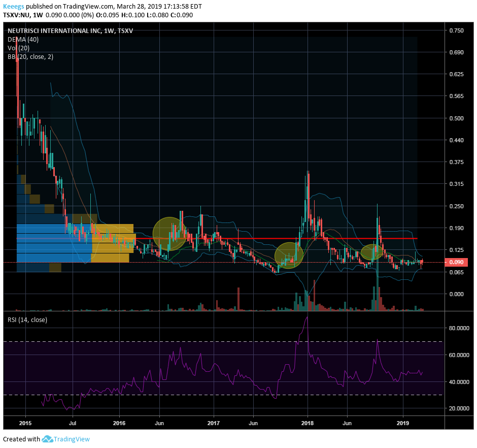This screenshot has width=477, height=448.
Task: Click the 0.500 price axis label
Action: click(x=456, y=118)
